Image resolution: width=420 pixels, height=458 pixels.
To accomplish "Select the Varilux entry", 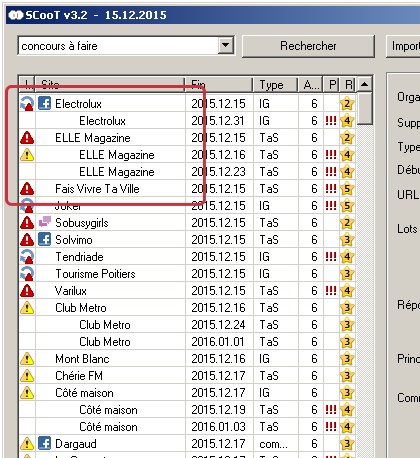I will click(x=187, y=291).
